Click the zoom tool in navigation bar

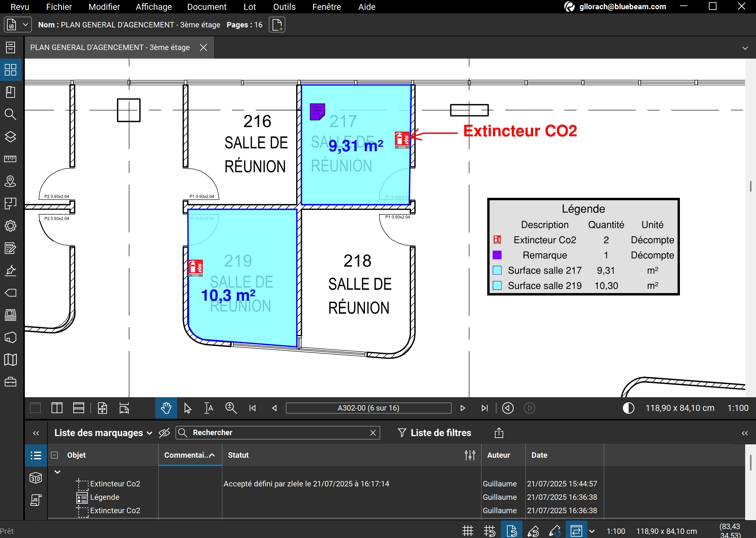231,408
